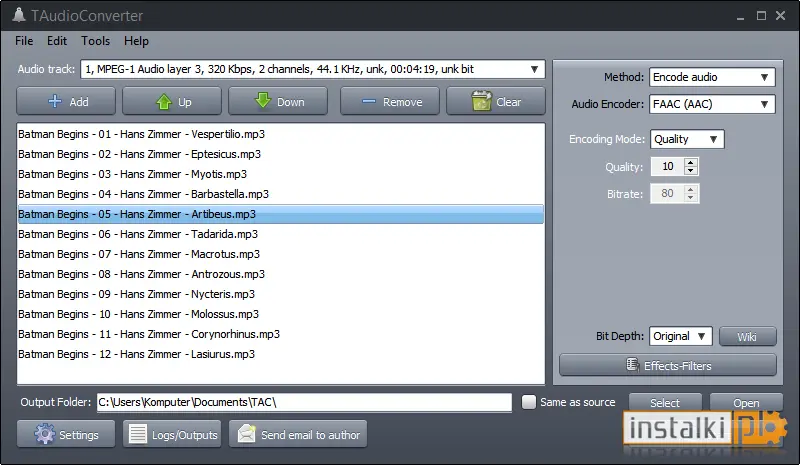Click the Quality number field
The width and height of the screenshot is (800, 465).
point(667,166)
